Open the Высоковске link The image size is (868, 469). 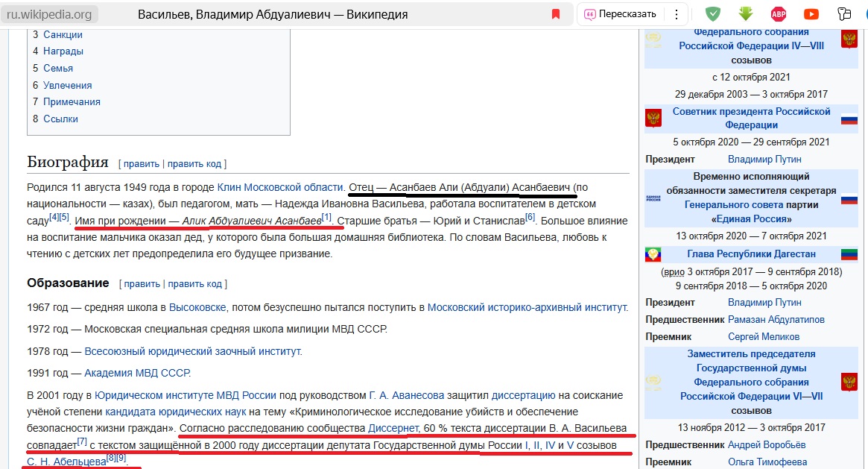click(197, 307)
